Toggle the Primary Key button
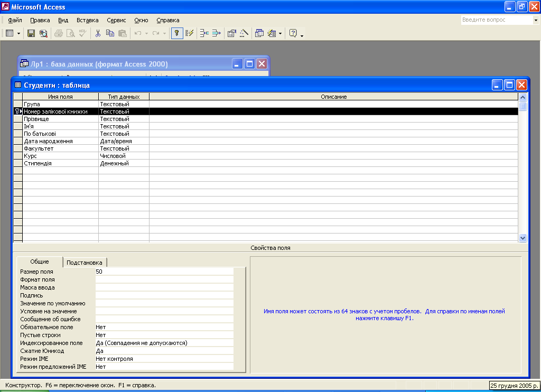This screenshot has height=392, width=541. [x=177, y=33]
